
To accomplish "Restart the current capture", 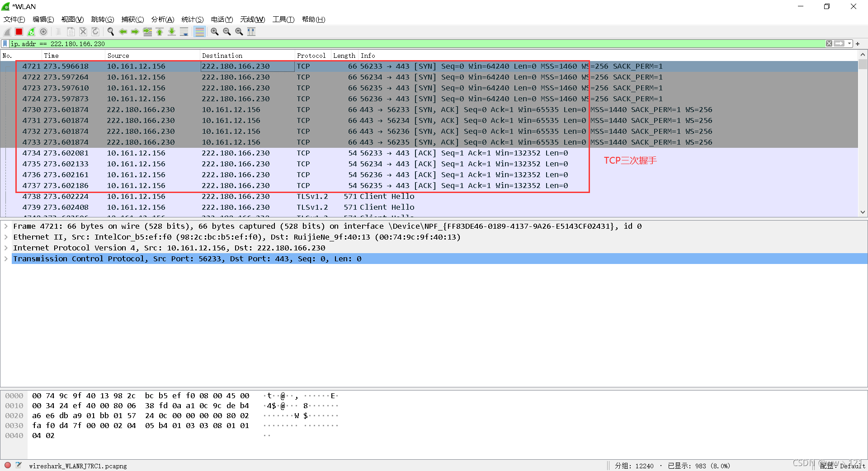I will pos(31,32).
